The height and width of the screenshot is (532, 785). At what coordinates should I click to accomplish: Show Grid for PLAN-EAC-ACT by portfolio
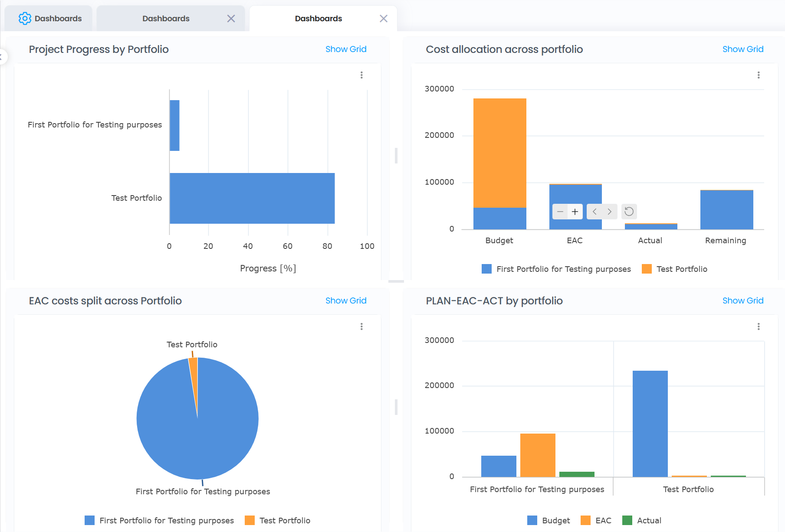(x=742, y=300)
